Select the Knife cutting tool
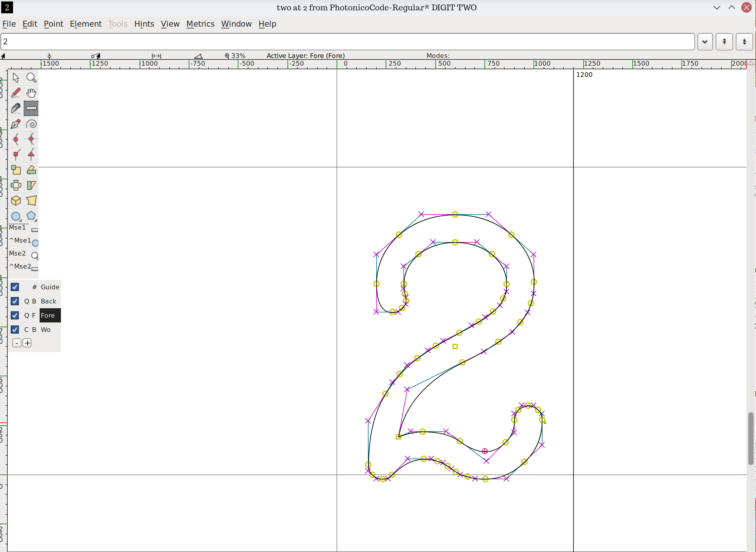Image resolution: width=756 pixels, height=552 pixels. 16,109
